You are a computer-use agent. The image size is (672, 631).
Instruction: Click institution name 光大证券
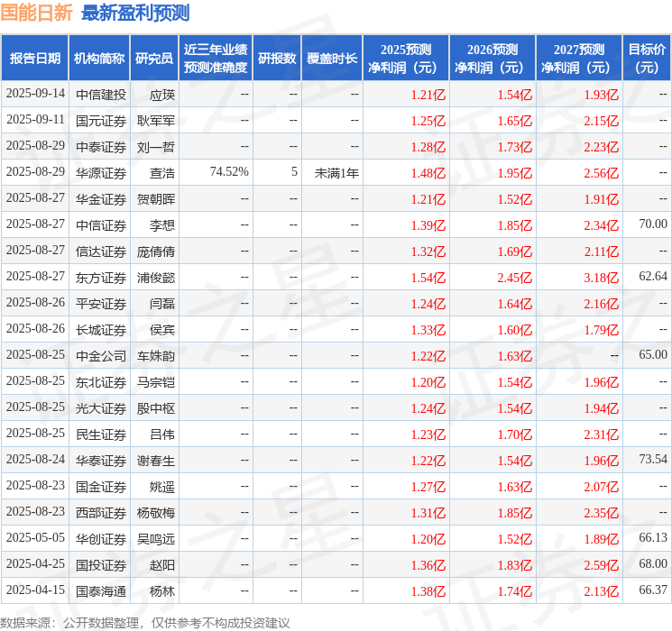[x=101, y=408]
